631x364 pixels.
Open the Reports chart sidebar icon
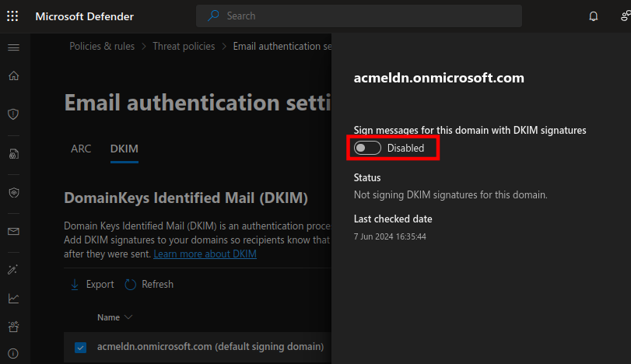[x=13, y=298]
